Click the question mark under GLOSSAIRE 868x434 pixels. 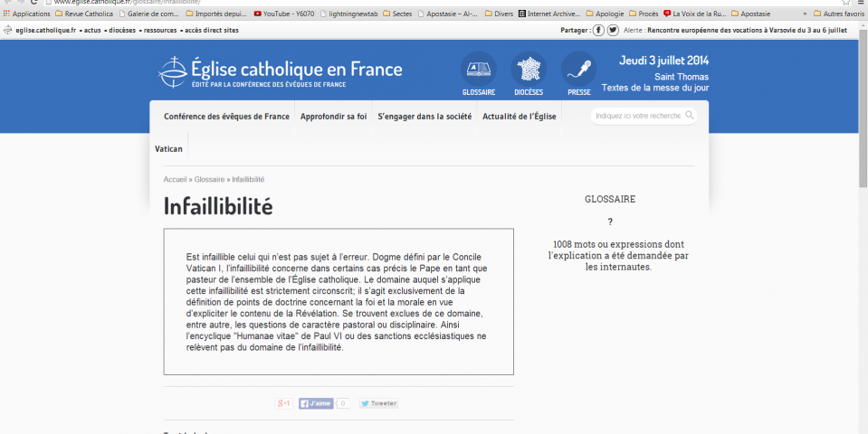(x=610, y=222)
